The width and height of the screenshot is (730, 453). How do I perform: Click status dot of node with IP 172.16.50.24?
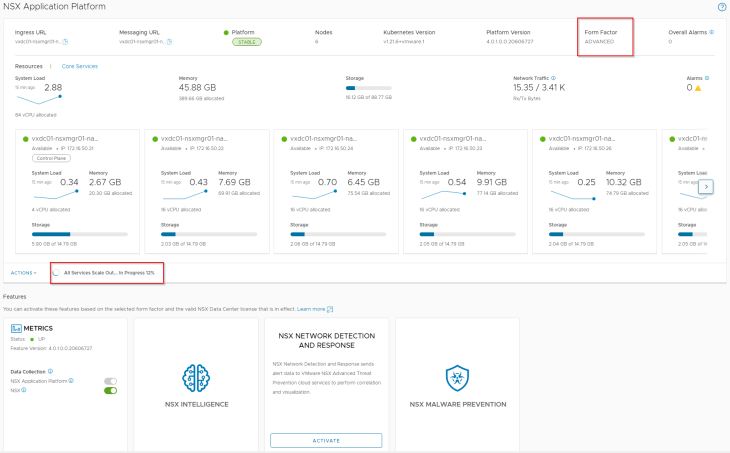tap(284, 139)
